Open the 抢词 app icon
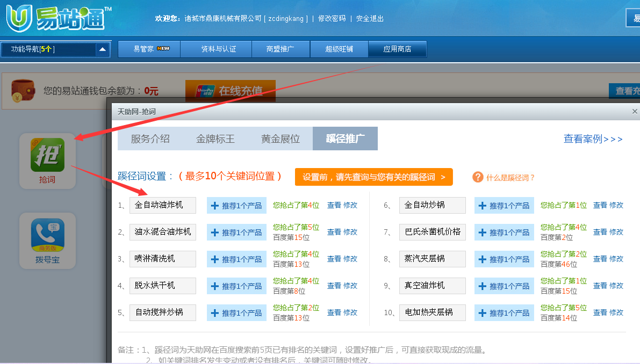 click(47, 155)
